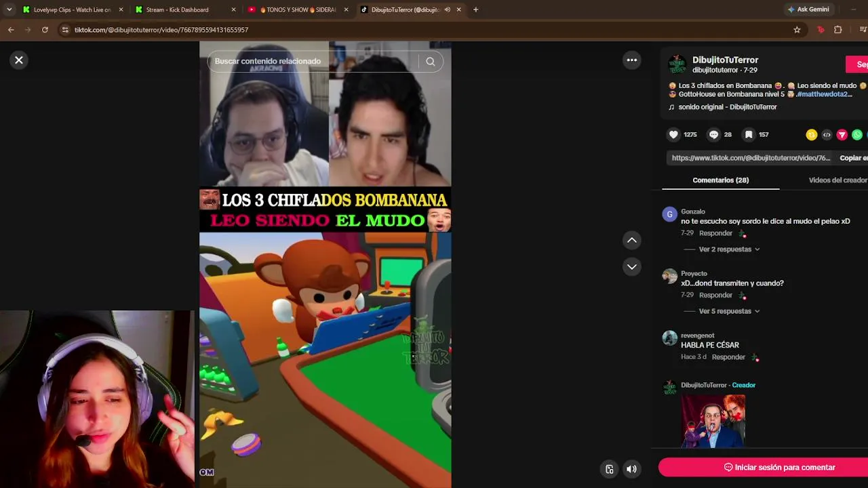Open the #matthewdota2 hashtag link
Viewport: 868px width, 488px height.
824,94
